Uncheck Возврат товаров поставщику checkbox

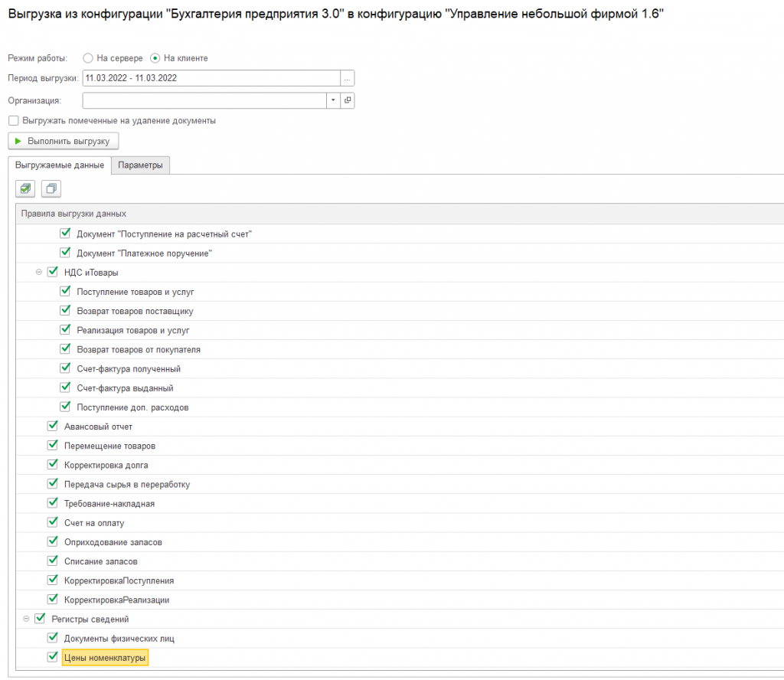[65, 310]
